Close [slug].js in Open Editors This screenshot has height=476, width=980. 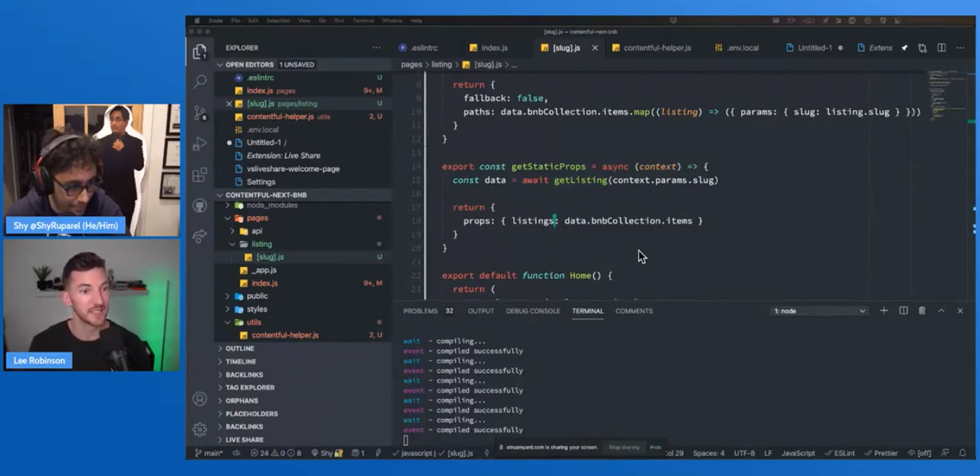[x=229, y=104]
